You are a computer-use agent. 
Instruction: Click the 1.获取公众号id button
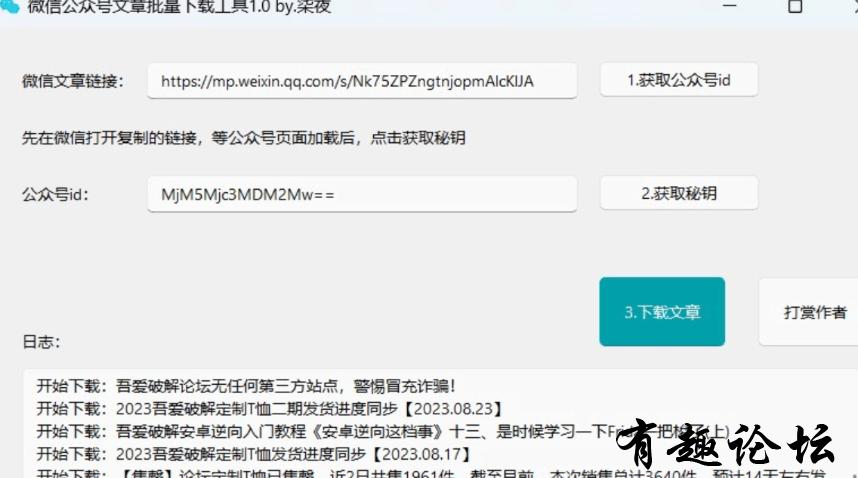click(x=679, y=80)
